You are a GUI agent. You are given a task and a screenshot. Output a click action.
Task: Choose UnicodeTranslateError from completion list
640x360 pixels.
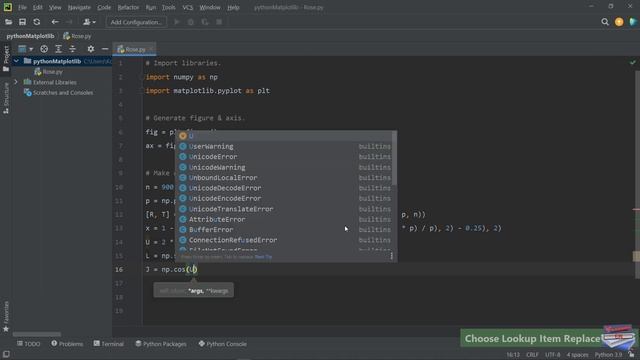click(x=285, y=209)
